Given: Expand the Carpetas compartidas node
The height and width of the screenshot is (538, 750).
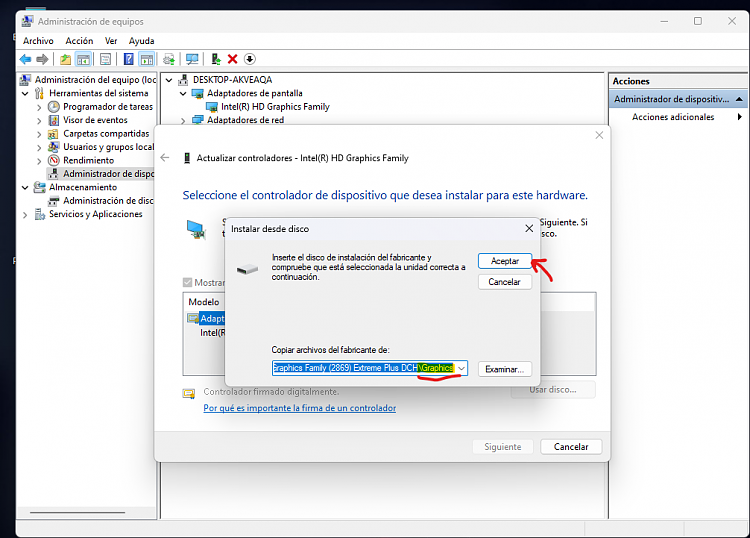Looking at the screenshot, I should 39,134.
